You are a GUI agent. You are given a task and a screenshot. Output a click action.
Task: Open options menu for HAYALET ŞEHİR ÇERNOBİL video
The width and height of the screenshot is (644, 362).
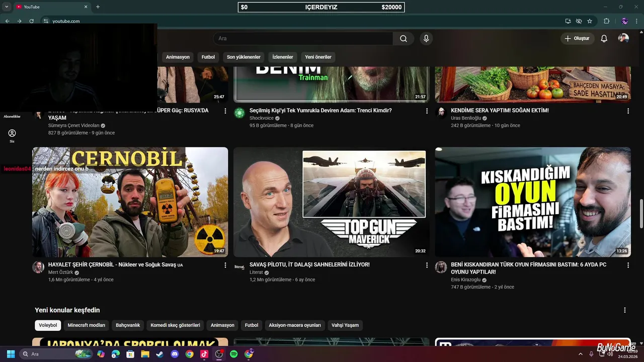pyautogui.click(x=225, y=265)
